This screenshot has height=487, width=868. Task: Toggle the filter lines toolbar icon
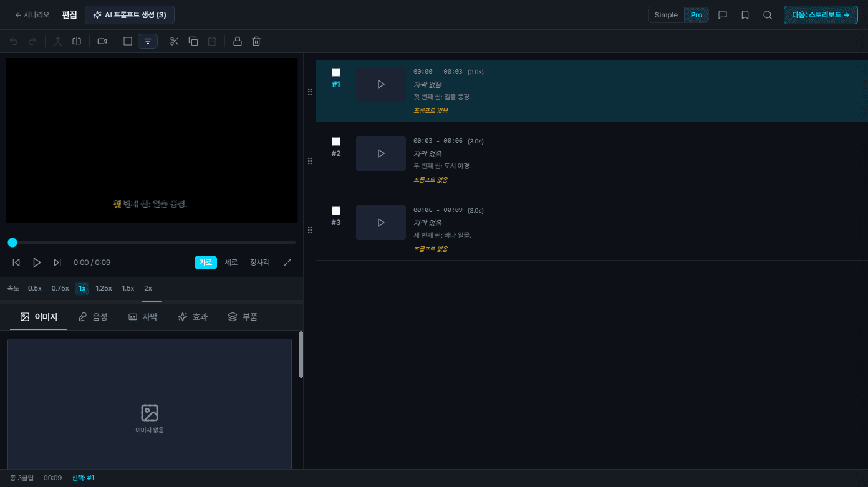pyautogui.click(x=148, y=41)
